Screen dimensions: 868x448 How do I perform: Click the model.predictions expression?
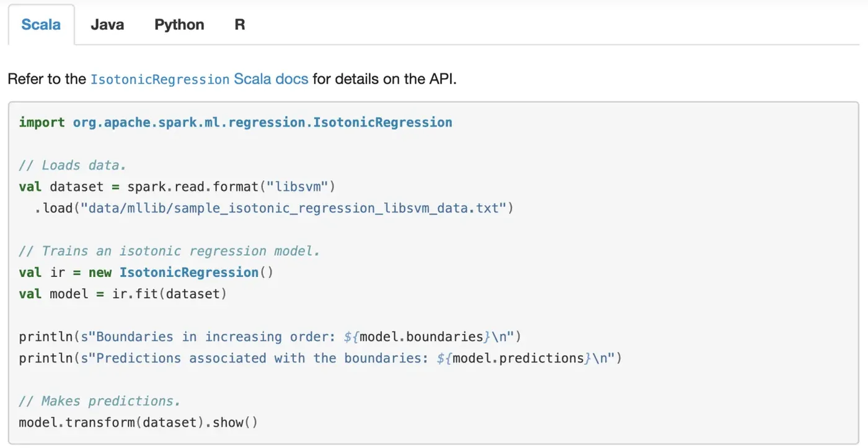pyautogui.click(x=519, y=358)
